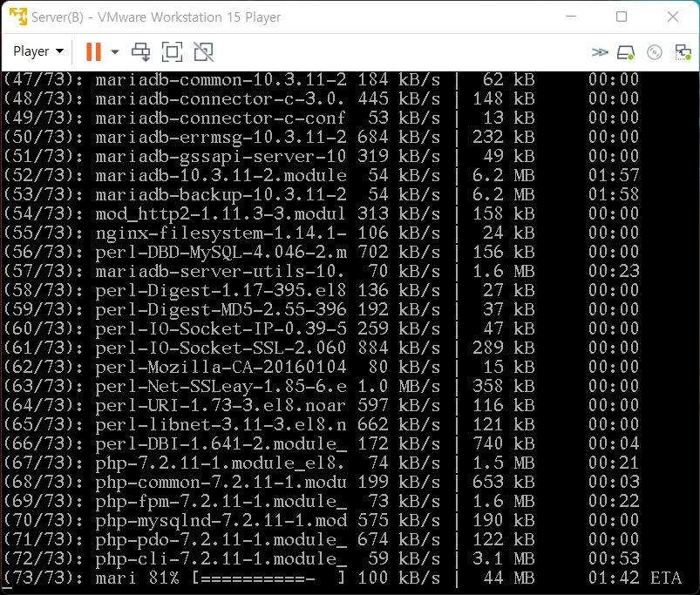Click the mariadb-server-utils-10. line
700x595 pixels.
tap(322, 271)
